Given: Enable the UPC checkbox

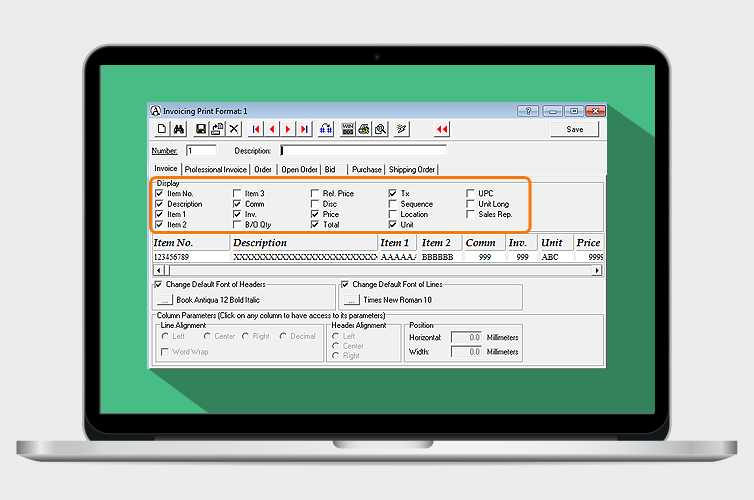Looking at the screenshot, I should coord(471,193).
